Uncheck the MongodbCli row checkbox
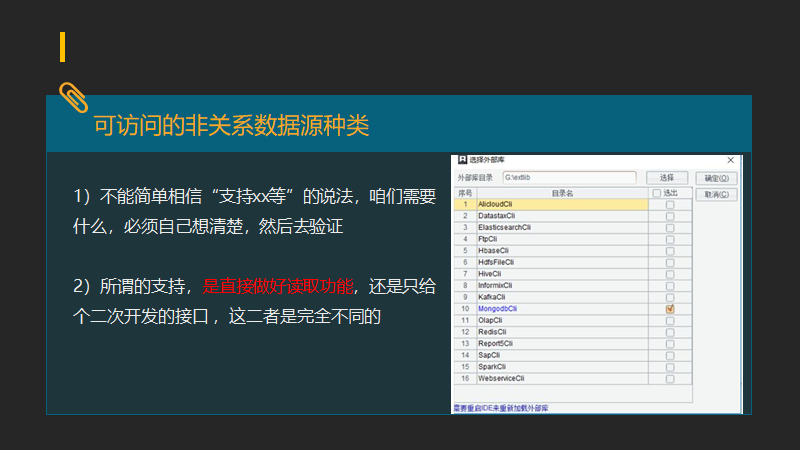The height and width of the screenshot is (450, 800). (x=670, y=309)
